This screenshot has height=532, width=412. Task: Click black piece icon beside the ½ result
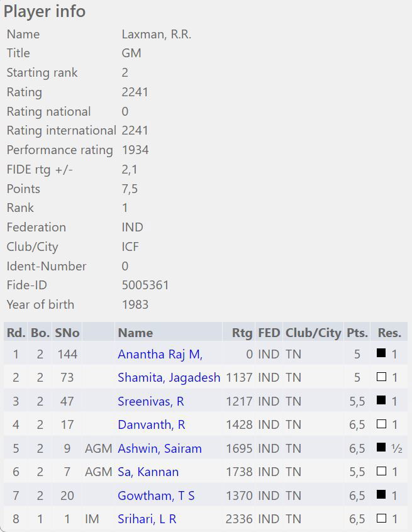click(381, 448)
